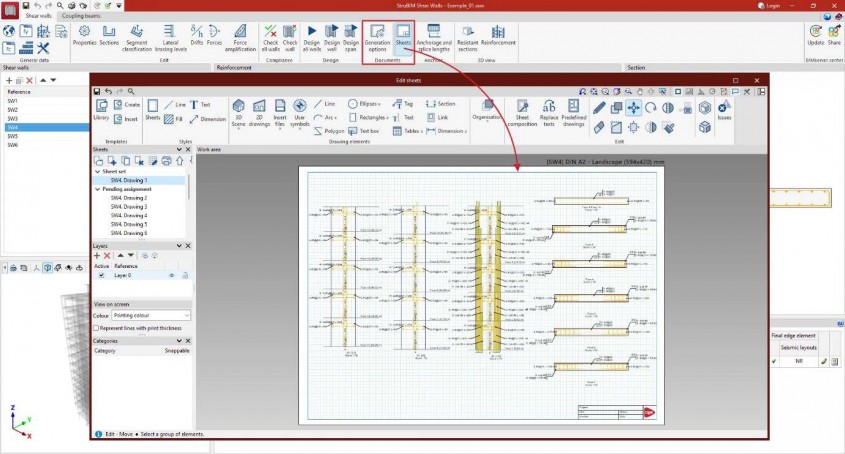Select SW6 in Shear walls list
The image size is (845, 454).
[12, 145]
